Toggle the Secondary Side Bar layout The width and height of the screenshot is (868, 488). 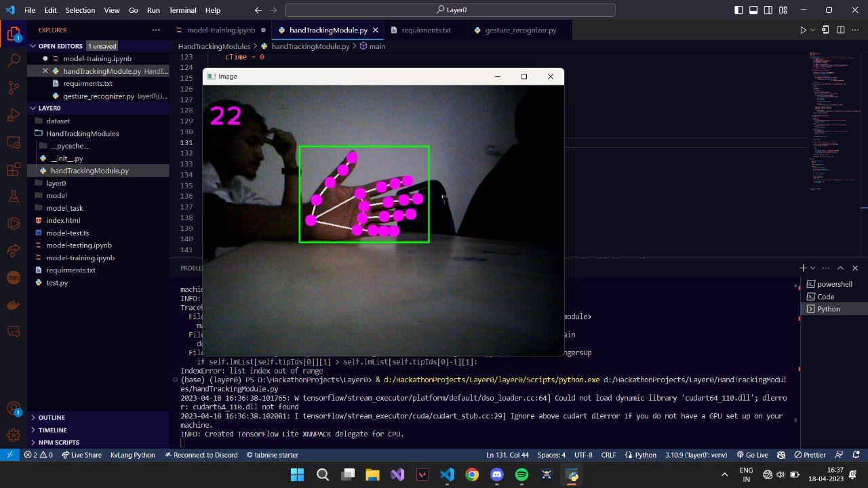click(768, 10)
